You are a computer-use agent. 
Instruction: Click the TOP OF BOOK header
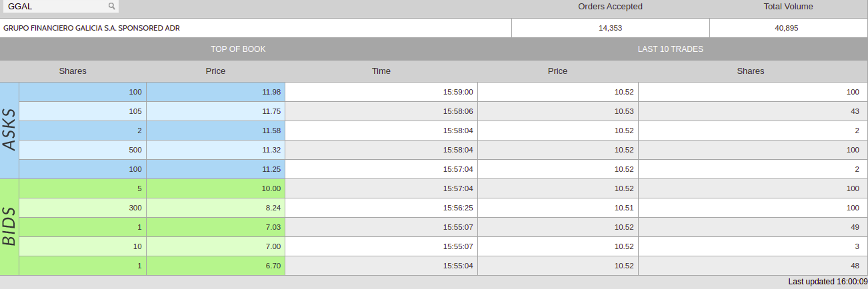tap(238, 49)
